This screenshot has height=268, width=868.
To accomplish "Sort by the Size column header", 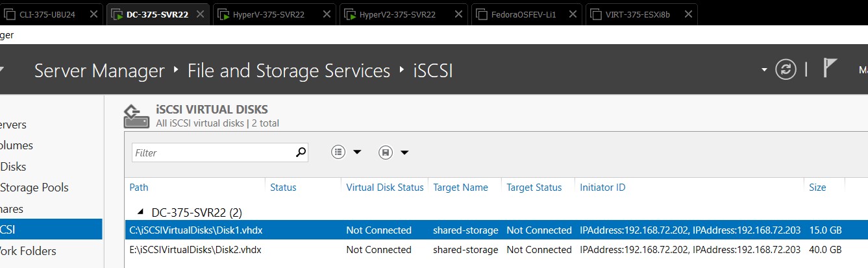I will (817, 188).
